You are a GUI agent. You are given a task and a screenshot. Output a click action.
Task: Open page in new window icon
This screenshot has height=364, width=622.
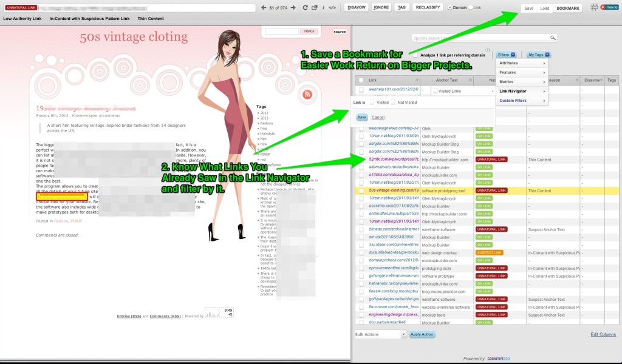click(x=315, y=7)
